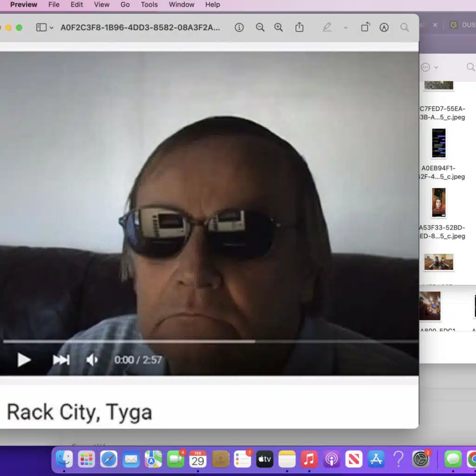476x476 pixels.
Task: Expand the sidebar view options chevron
Action: pyautogui.click(x=52, y=28)
